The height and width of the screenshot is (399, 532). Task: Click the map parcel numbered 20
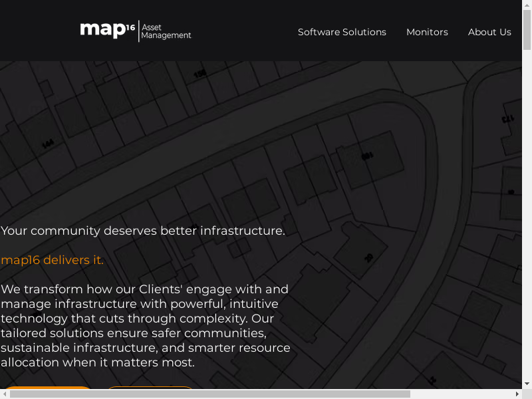point(368,257)
